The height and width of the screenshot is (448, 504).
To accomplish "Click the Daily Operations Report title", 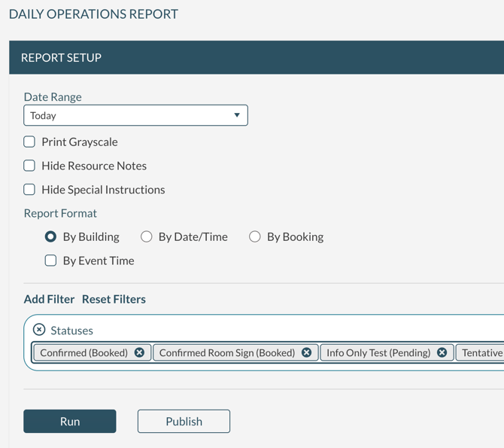I will [93, 14].
